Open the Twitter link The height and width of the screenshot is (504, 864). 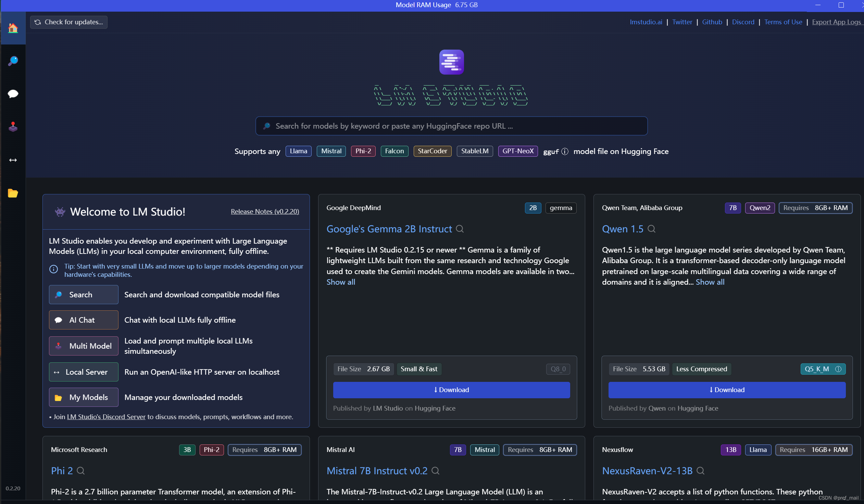pos(682,22)
